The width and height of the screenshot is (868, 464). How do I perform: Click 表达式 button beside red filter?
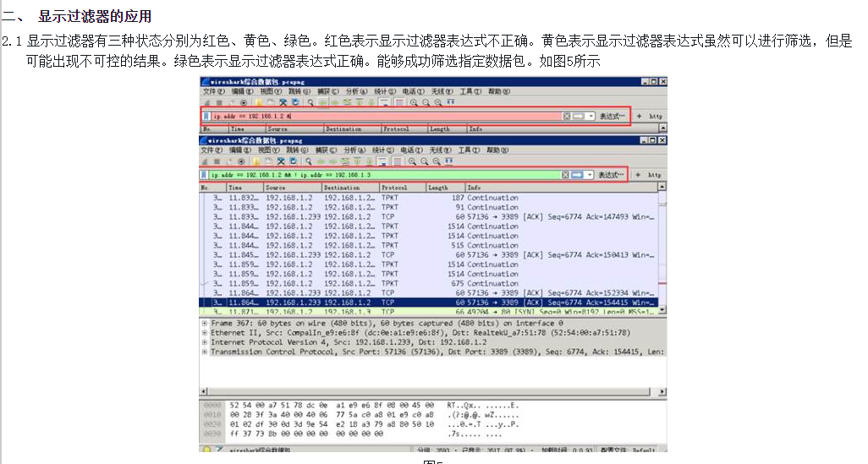coord(613,116)
